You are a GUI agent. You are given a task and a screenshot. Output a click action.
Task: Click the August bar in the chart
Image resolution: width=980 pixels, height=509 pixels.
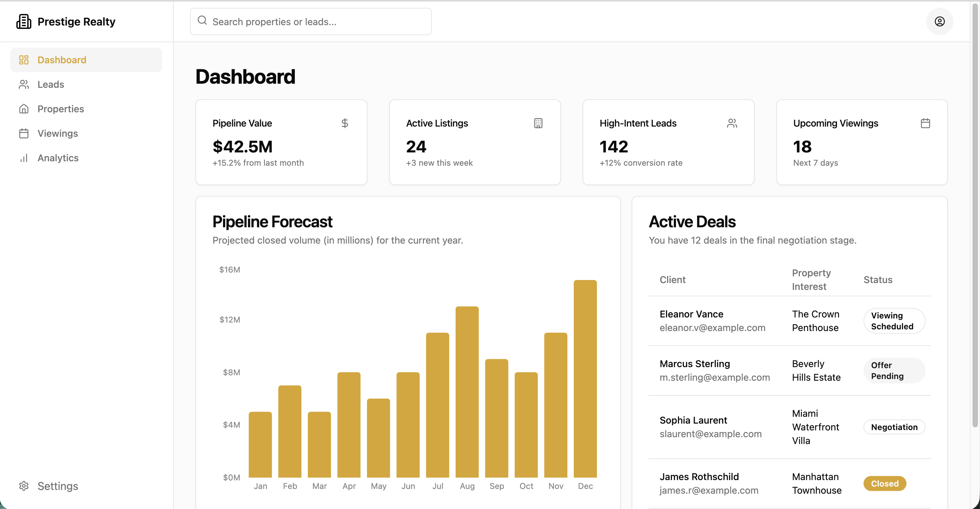click(467, 392)
